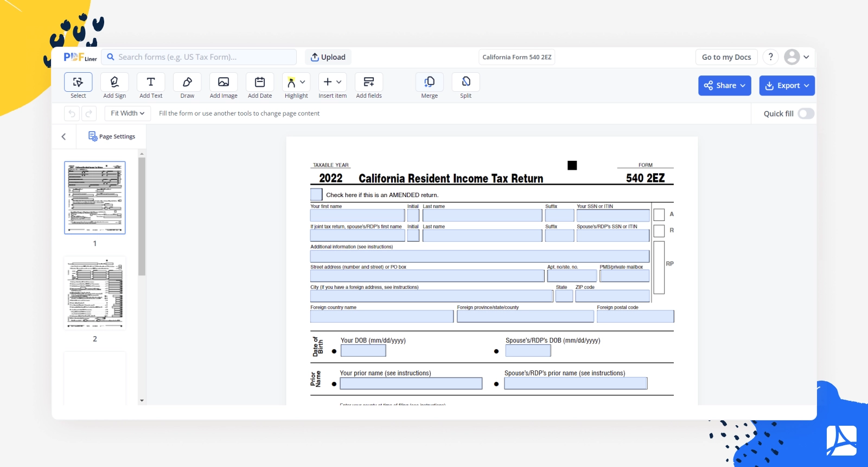Click the Split document icon
Image resolution: width=868 pixels, height=467 pixels.
point(465,83)
